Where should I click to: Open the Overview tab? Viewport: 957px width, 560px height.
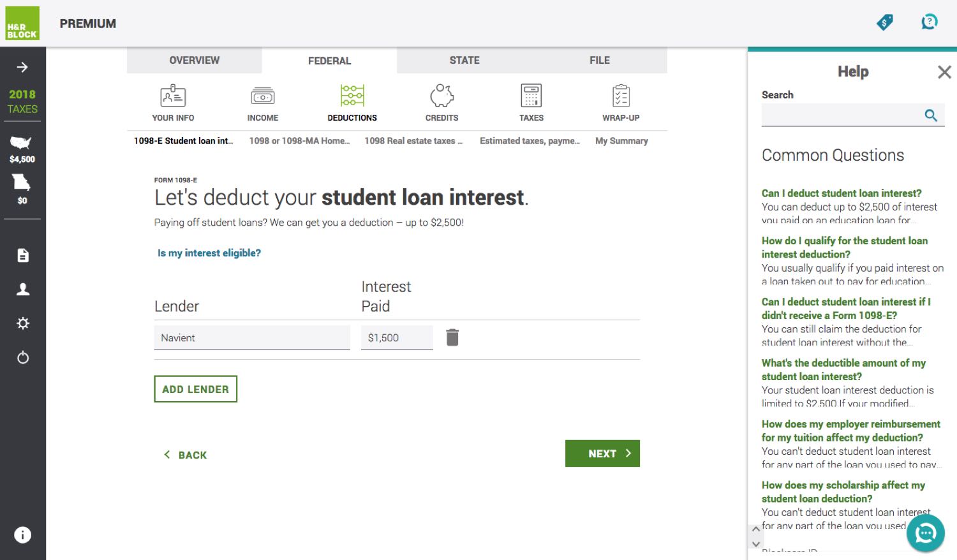pyautogui.click(x=194, y=61)
